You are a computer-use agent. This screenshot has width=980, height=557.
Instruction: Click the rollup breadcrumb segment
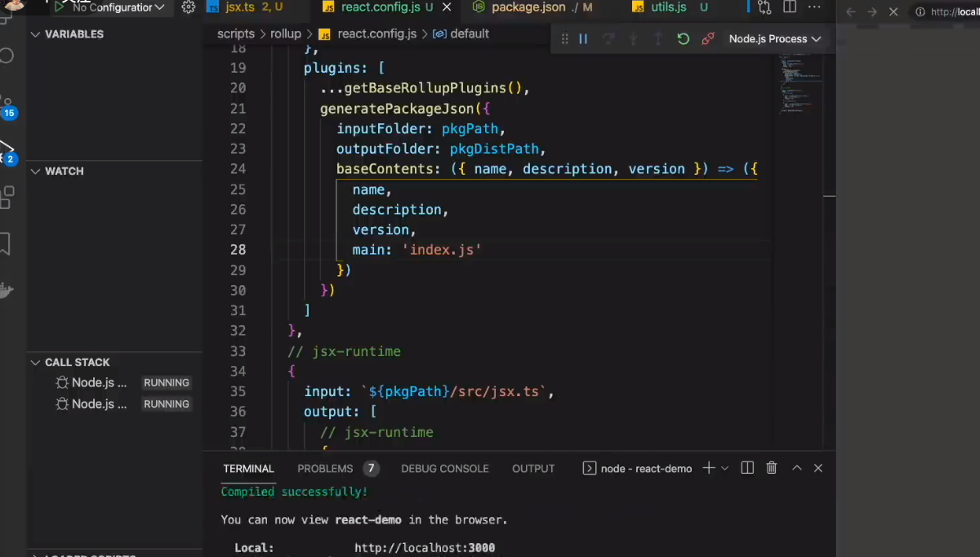[x=286, y=33]
